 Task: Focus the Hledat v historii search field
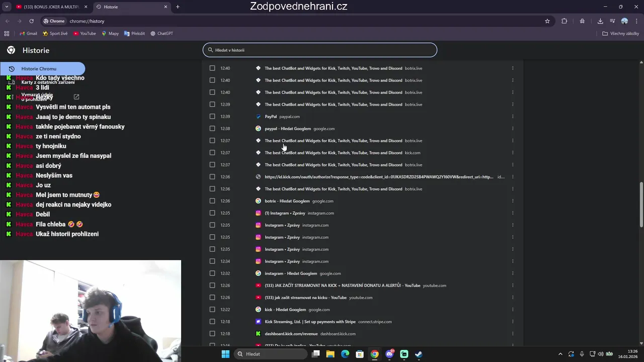click(320, 50)
